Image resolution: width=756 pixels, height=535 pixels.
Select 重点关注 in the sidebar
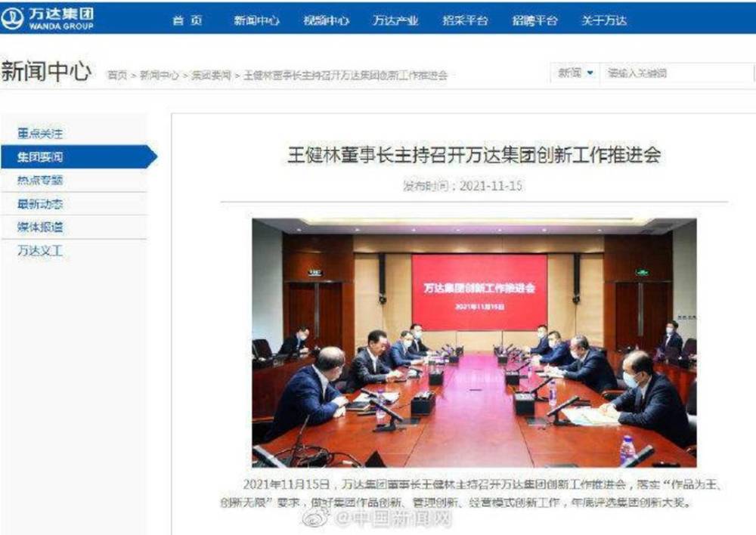pos(40,134)
